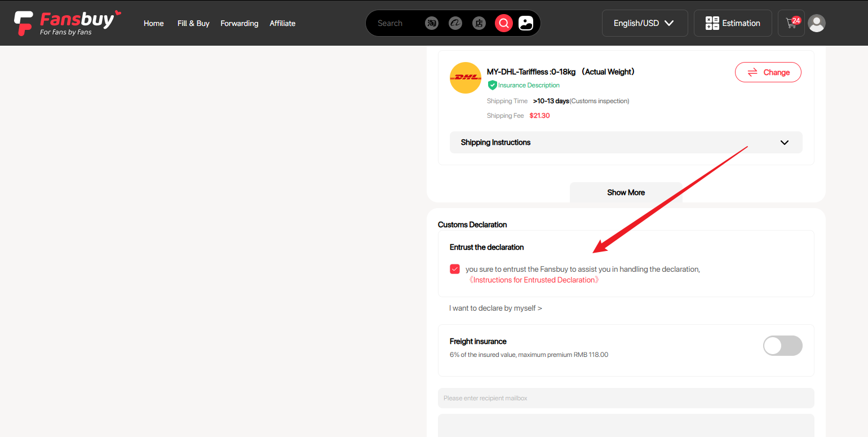
Task: Select the shop search source icon
Action: 479,23
